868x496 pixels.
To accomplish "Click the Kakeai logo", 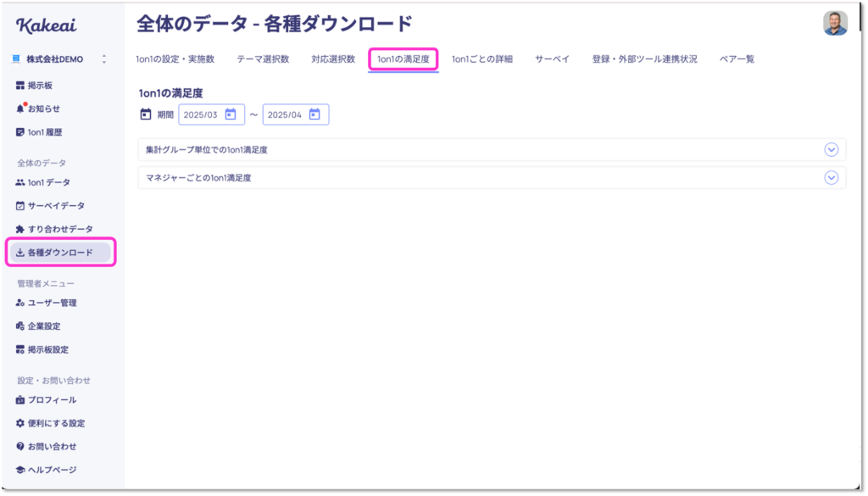I will click(47, 25).
